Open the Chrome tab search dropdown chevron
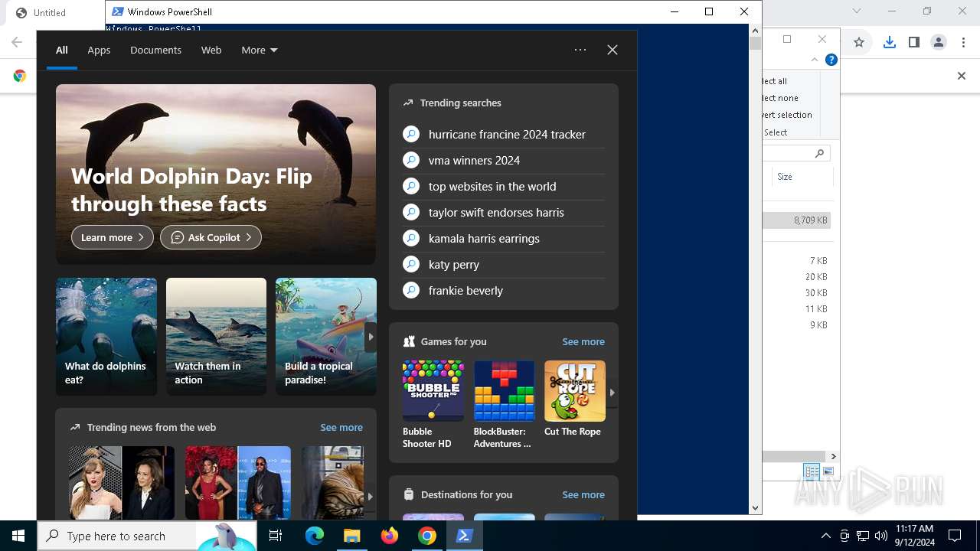 pos(857,11)
